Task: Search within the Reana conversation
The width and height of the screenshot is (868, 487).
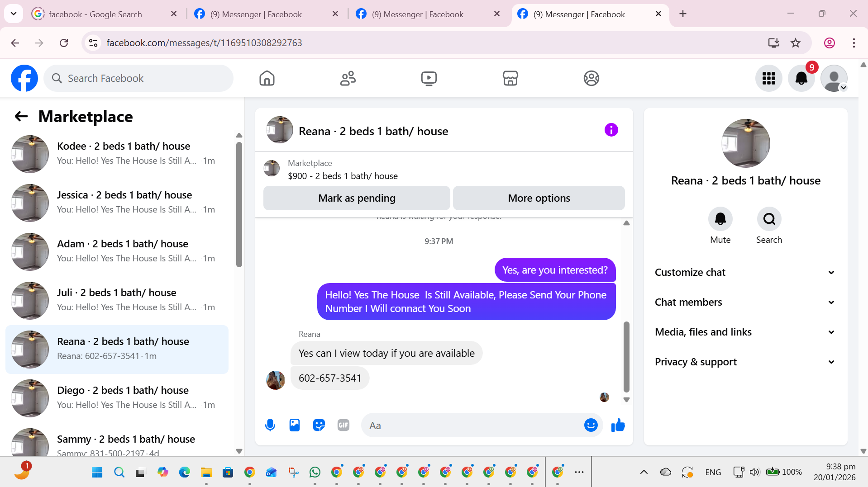Action: [769, 219]
